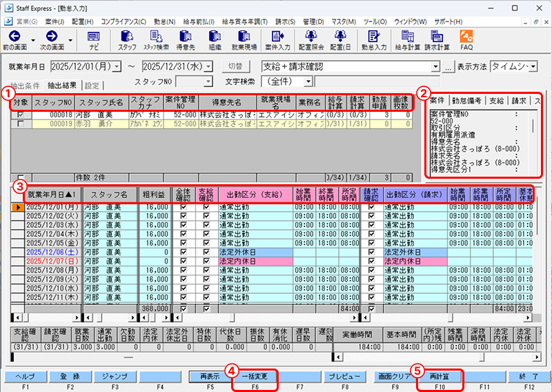This screenshot has width=552, height=392.
Task: Open the 組織 toolbar icon
Action: click(215, 36)
